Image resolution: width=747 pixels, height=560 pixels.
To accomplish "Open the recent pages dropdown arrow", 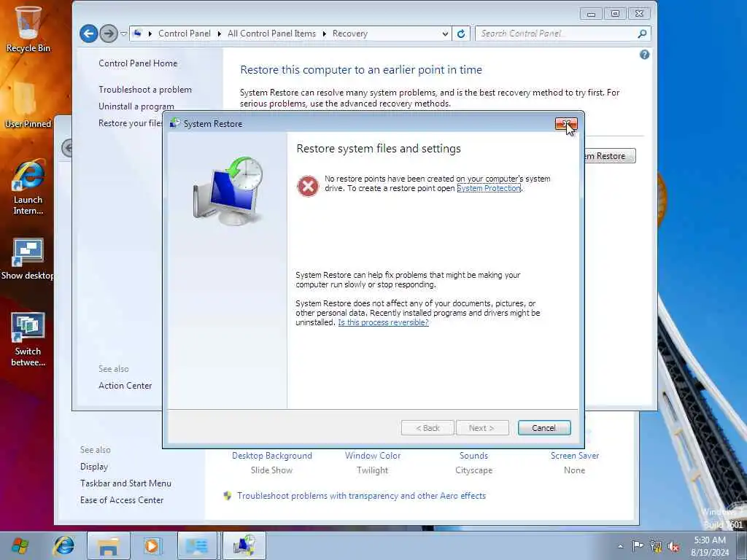I will 124,34.
